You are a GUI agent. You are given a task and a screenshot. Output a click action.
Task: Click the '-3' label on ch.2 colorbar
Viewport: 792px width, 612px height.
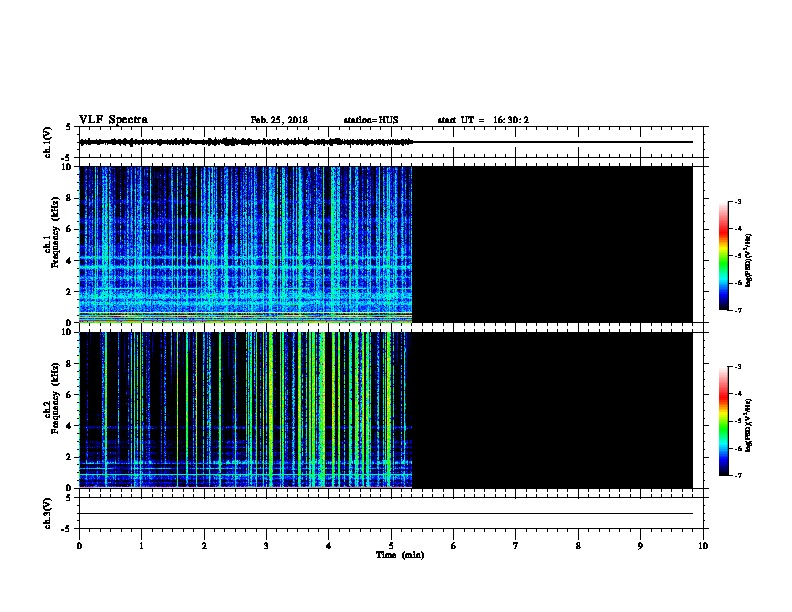click(x=737, y=367)
